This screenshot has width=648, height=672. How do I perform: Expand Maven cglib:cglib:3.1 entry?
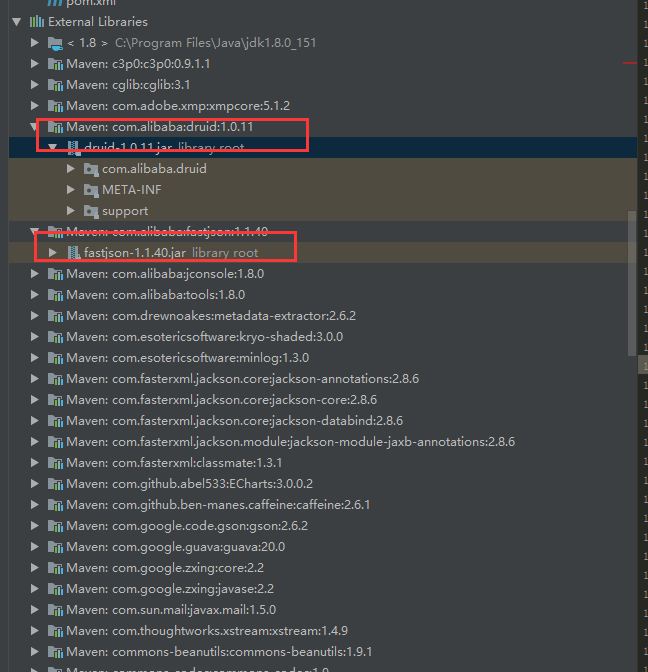(x=35, y=85)
